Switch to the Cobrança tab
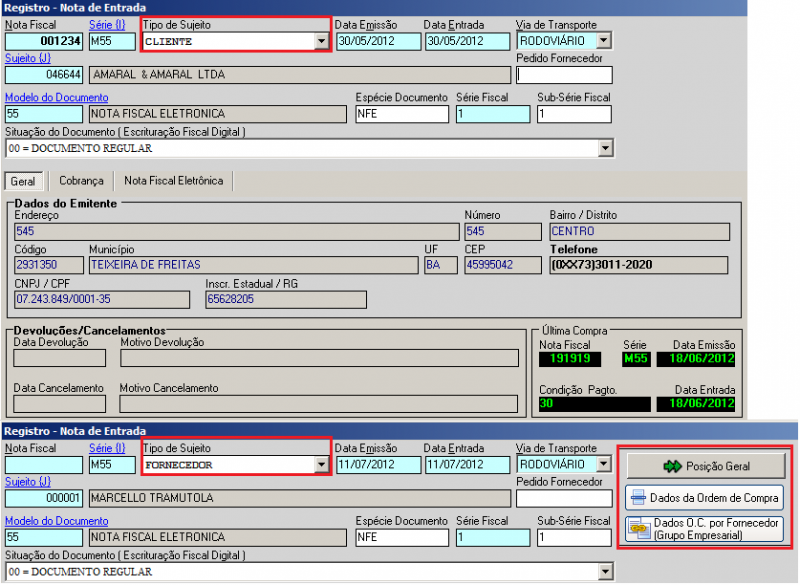This screenshot has height=585, width=800. [x=81, y=181]
